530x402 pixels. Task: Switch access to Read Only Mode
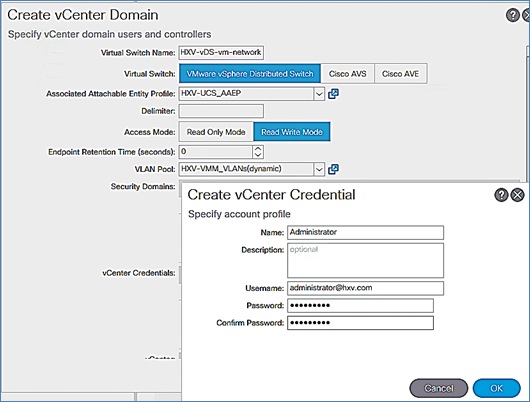216,132
